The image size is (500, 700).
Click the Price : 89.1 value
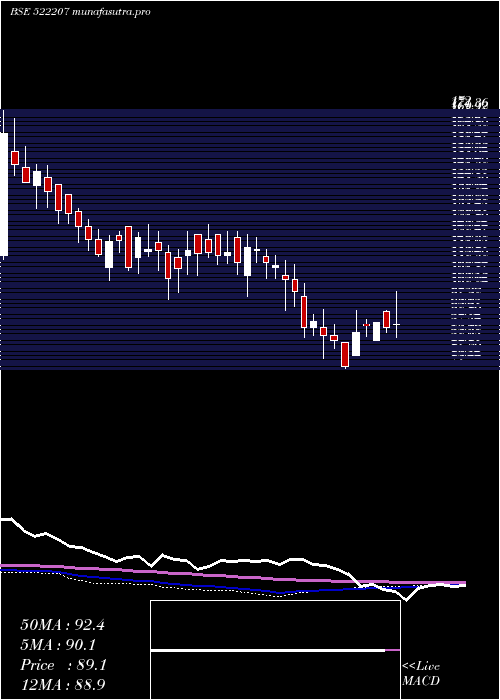pos(63,665)
